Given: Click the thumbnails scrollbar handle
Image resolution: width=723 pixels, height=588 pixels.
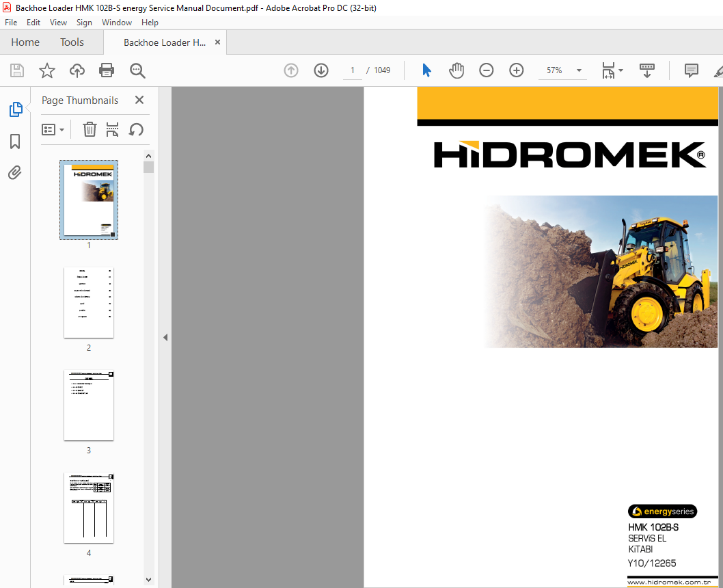Looking at the screenshot, I should [x=148, y=167].
